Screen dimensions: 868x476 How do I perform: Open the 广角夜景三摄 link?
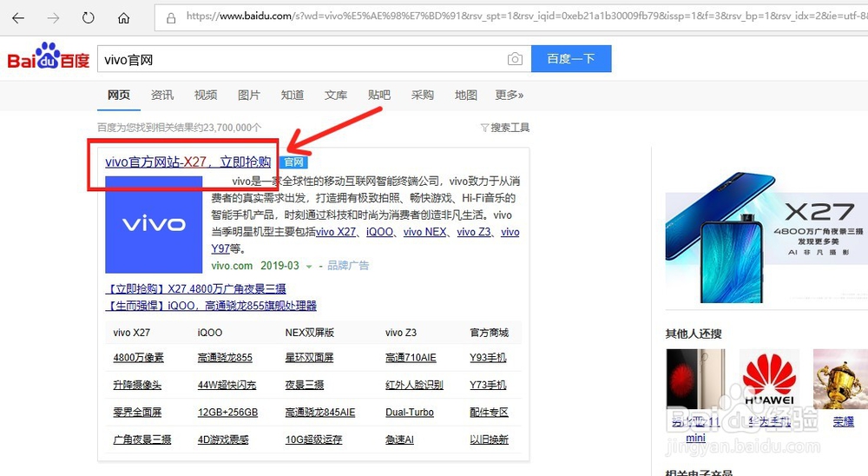point(142,440)
